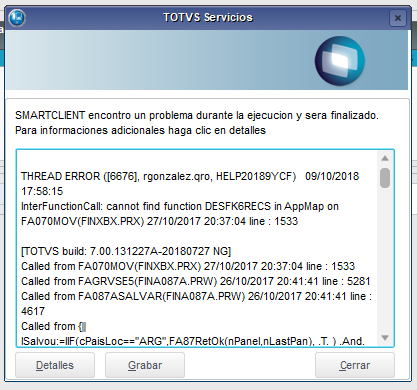Click the error log scrollbar thumb

pyautogui.click(x=385, y=178)
